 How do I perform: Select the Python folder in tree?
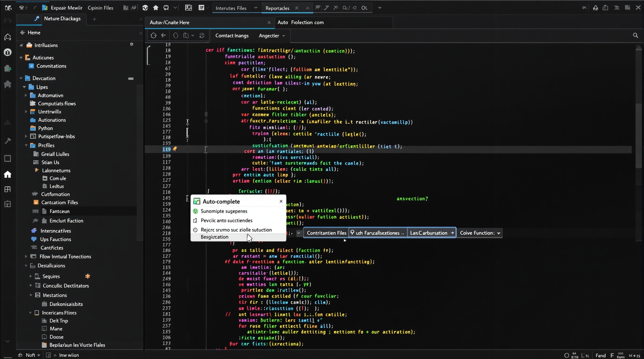tap(45, 128)
